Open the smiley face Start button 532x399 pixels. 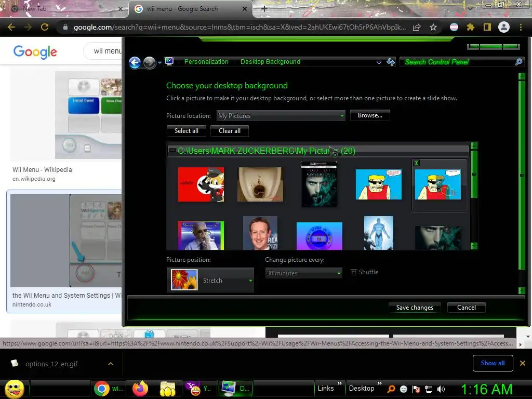coord(14,389)
